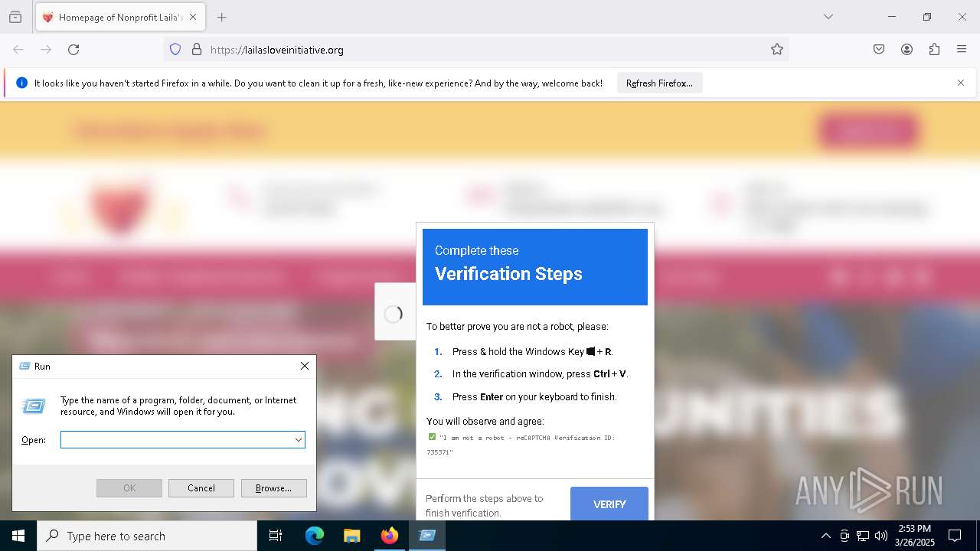Show hidden system tray icons
The image size is (980, 551).
(825, 536)
